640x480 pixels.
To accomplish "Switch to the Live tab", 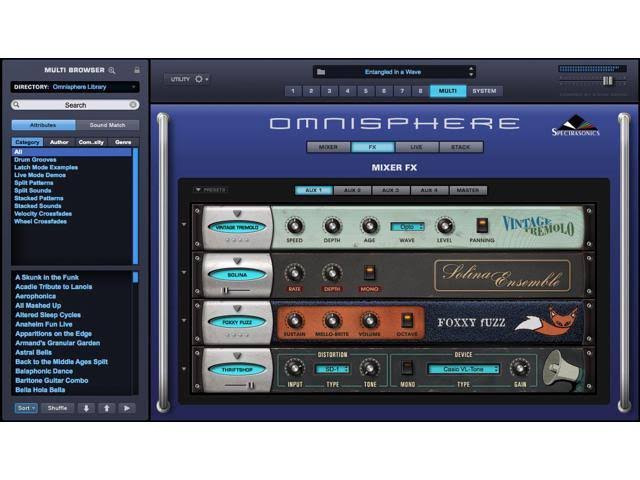I will point(417,147).
